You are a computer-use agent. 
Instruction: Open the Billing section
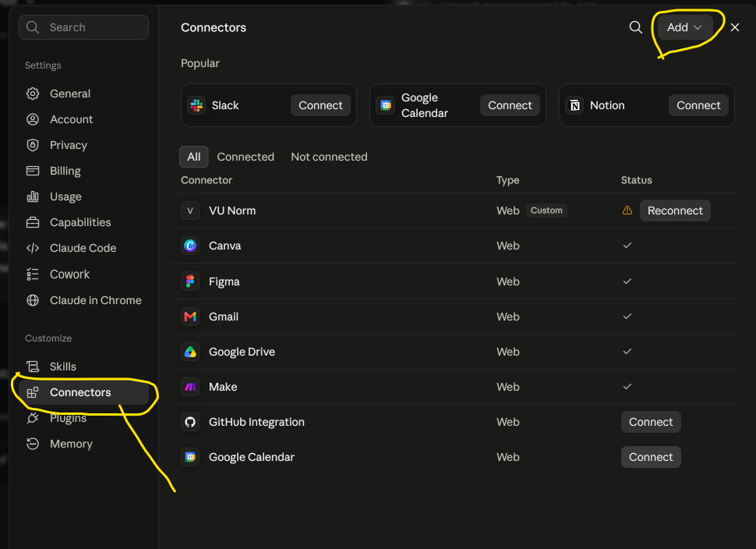point(83,171)
